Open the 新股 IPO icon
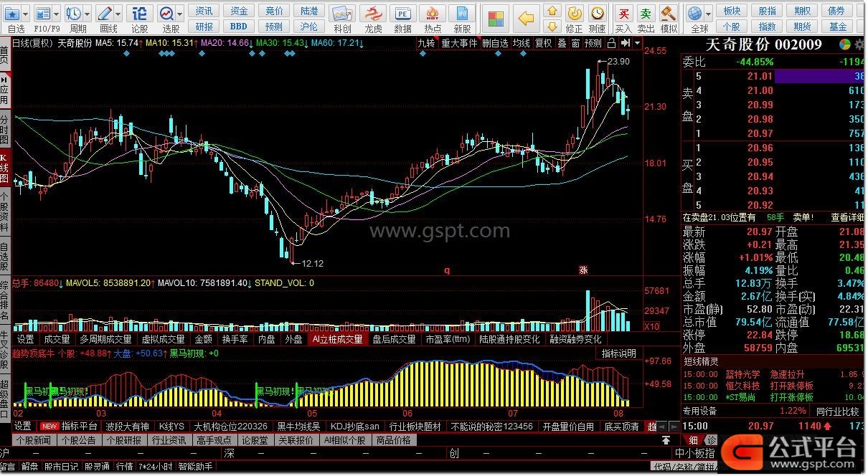Image resolution: width=868 pixels, height=476 pixels. (463, 14)
